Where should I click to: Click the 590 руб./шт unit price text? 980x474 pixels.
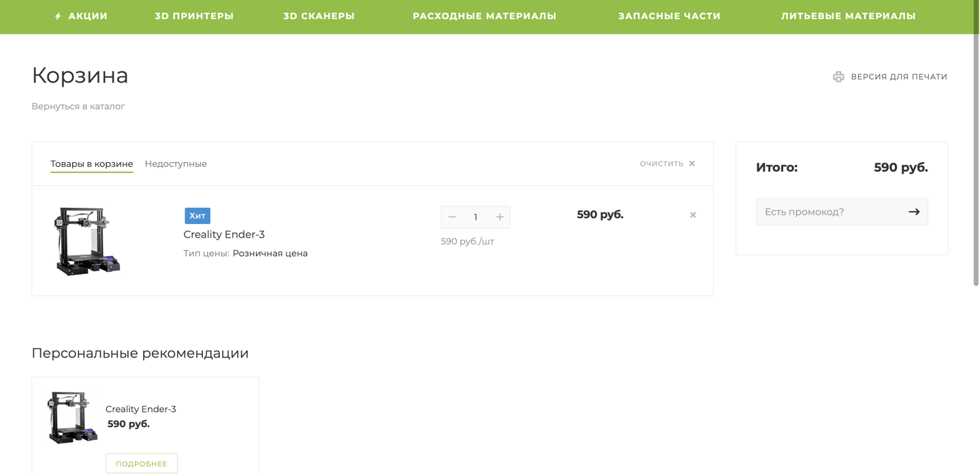[467, 242]
